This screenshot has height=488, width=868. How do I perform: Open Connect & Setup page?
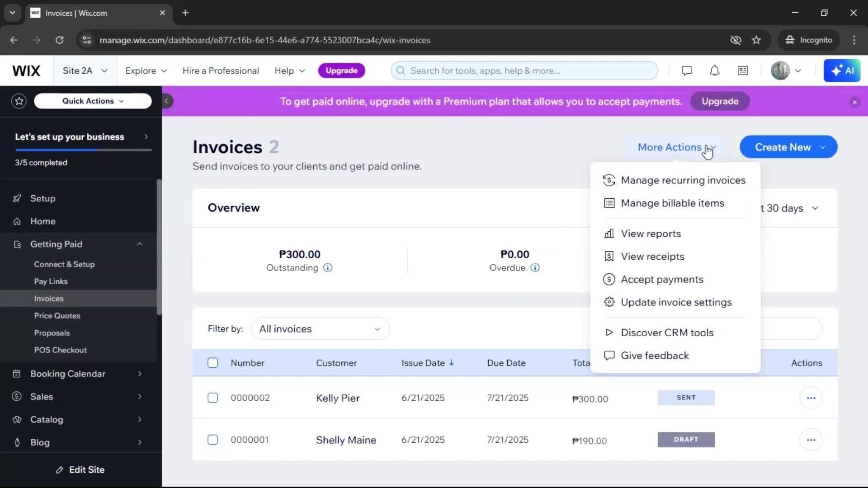tap(64, 264)
